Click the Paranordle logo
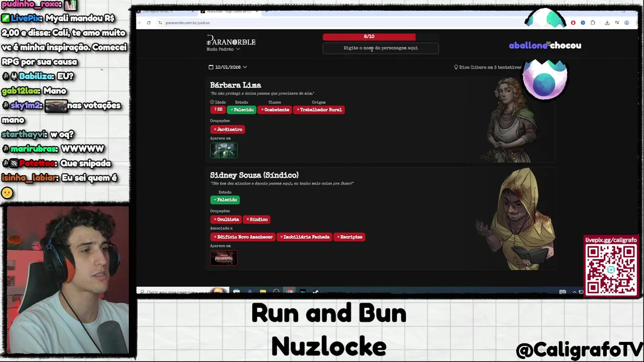The width and height of the screenshot is (644, 362). click(231, 41)
